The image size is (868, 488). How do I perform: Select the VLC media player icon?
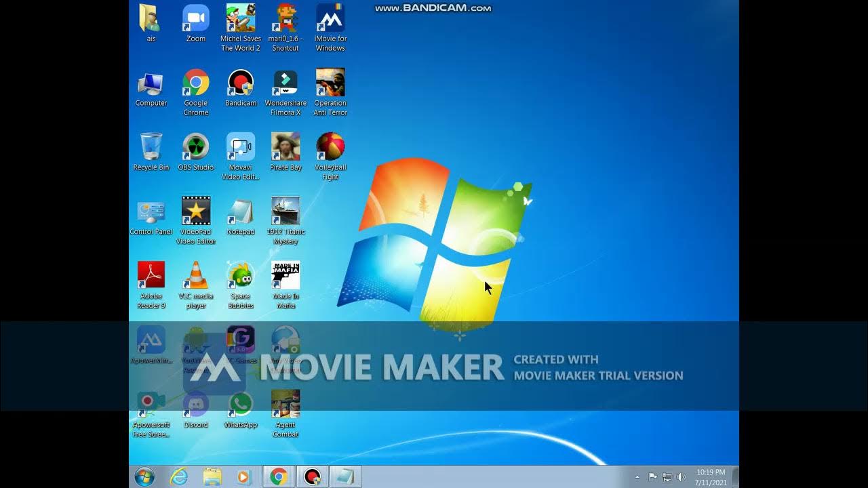point(196,286)
